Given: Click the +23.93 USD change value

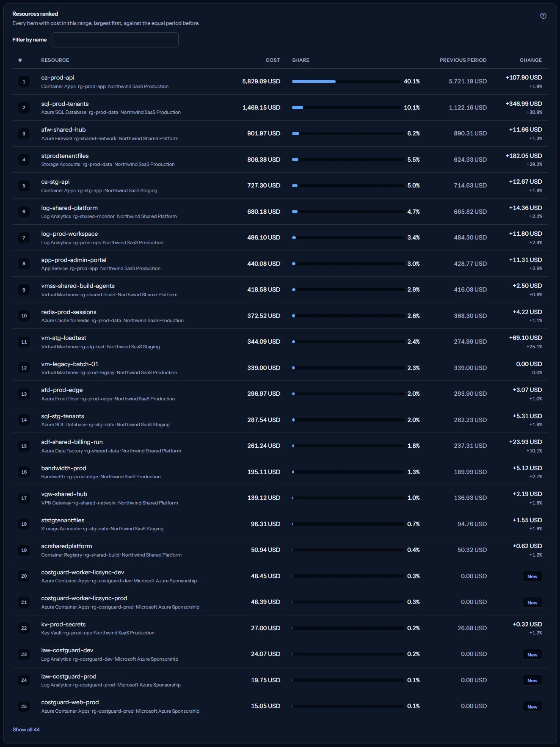Looking at the screenshot, I should click(525, 442).
